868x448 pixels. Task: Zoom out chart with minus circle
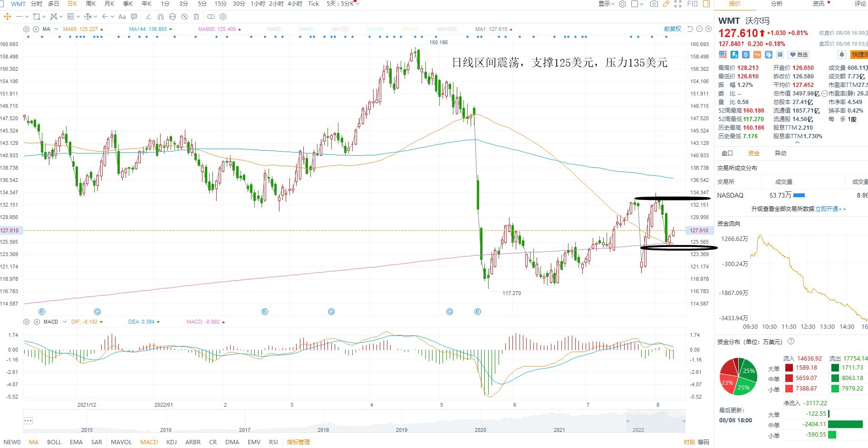click(699, 29)
